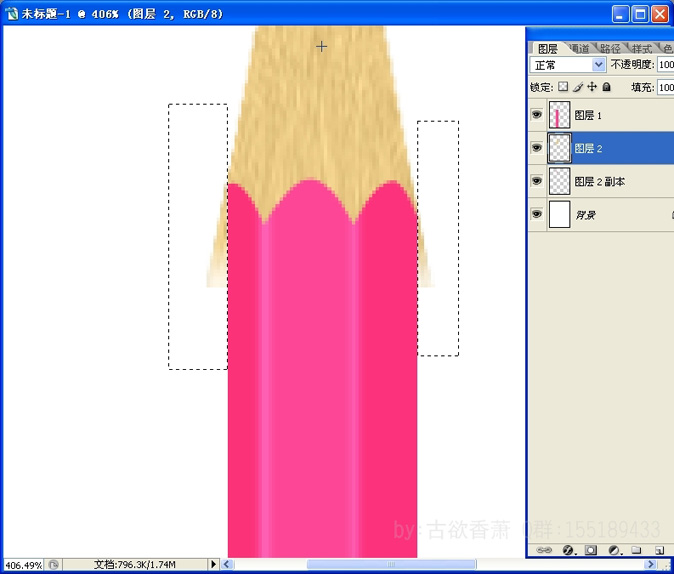Maximize the 未标题-1 document window
674x574 pixels.
pos(640,14)
